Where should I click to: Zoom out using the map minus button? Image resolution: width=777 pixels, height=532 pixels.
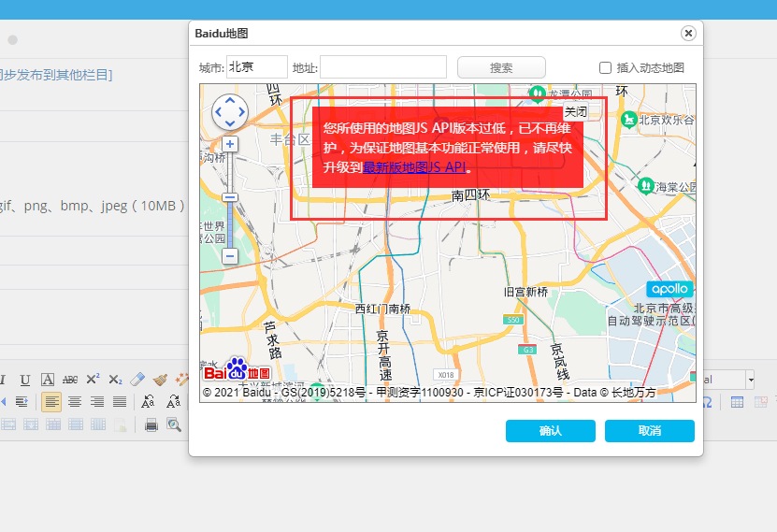pyautogui.click(x=229, y=256)
